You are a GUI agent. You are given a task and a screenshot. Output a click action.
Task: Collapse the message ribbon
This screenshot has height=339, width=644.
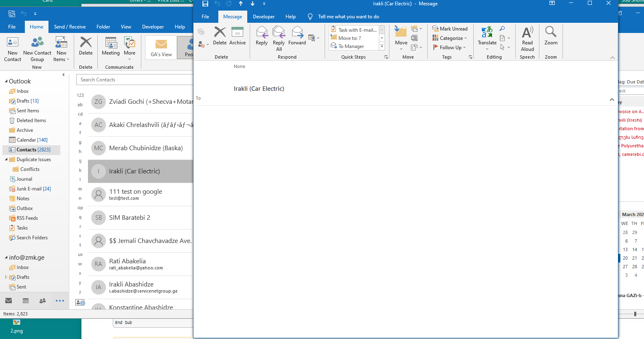[x=612, y=57]
